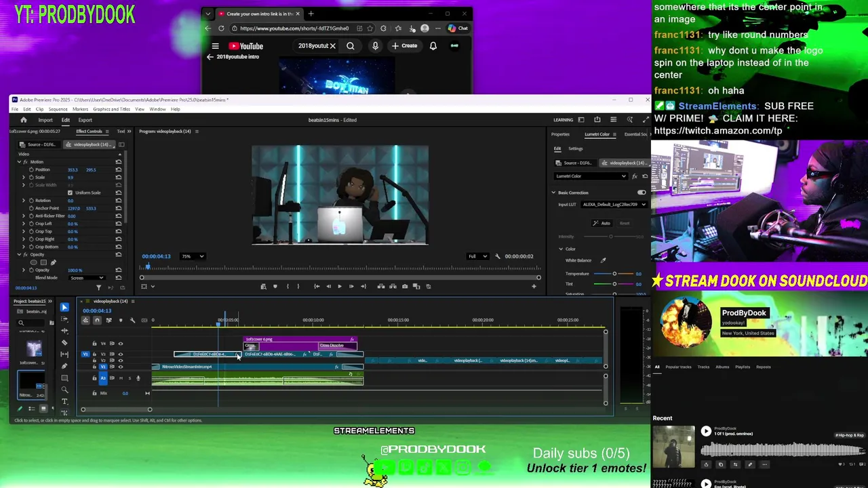The image size is (868, 488).
Task: Reset the Position parameter
Action: [x=119, y=169]
